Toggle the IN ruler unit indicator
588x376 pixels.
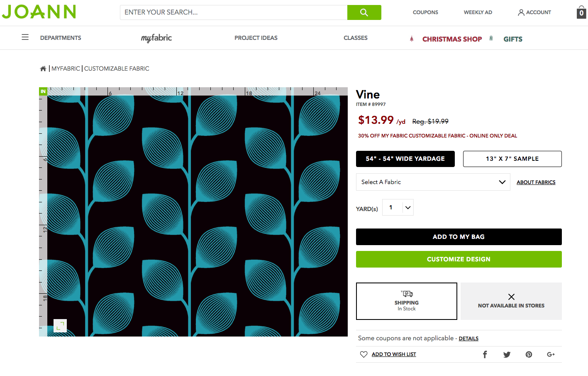[43, 91]
